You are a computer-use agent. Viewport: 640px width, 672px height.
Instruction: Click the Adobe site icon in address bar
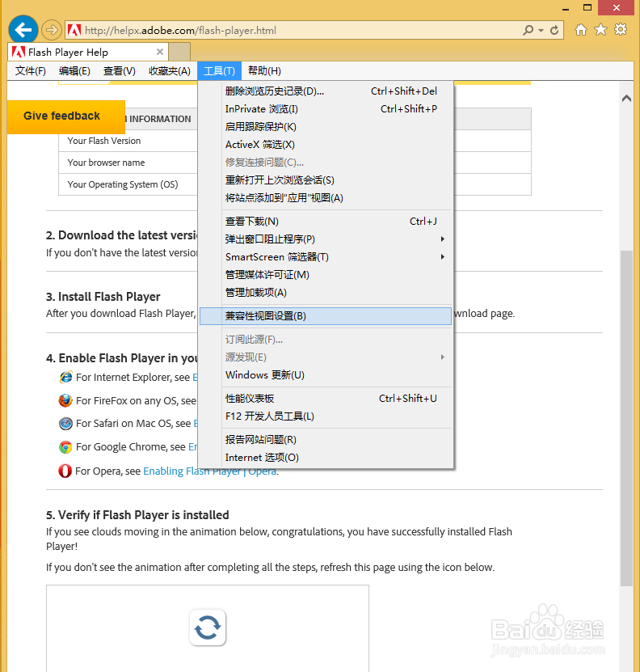coord(74,31)
